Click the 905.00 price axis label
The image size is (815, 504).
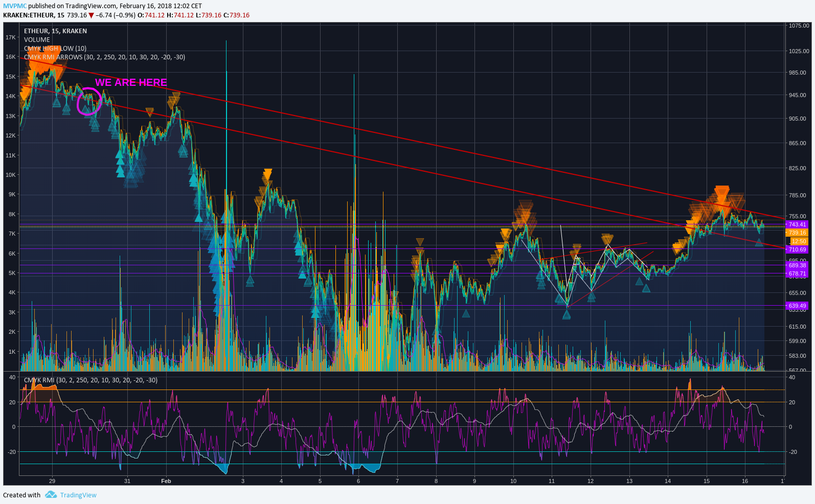(x=797, y=119)
